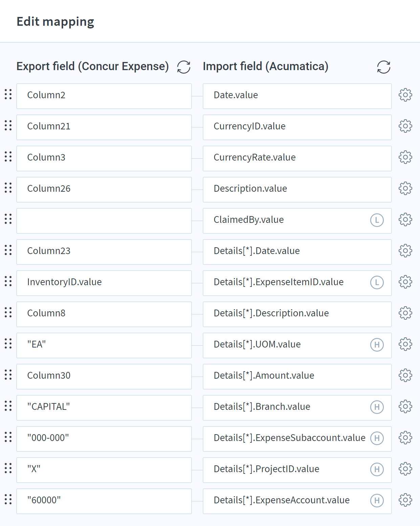420x526 pixels.
Task: Grab the drag handle beside Column8
Action: pyautogui.click(x=8, y=313)
